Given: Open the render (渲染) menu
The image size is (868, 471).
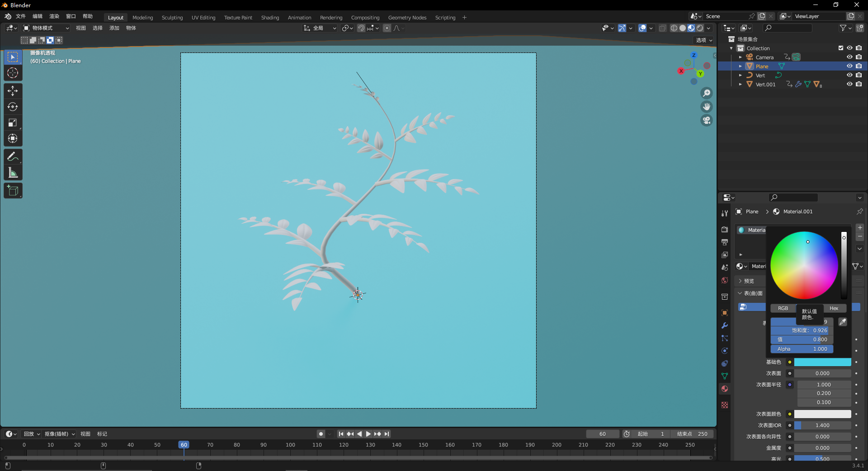Looking at the screenshot, I should point(54,16).
